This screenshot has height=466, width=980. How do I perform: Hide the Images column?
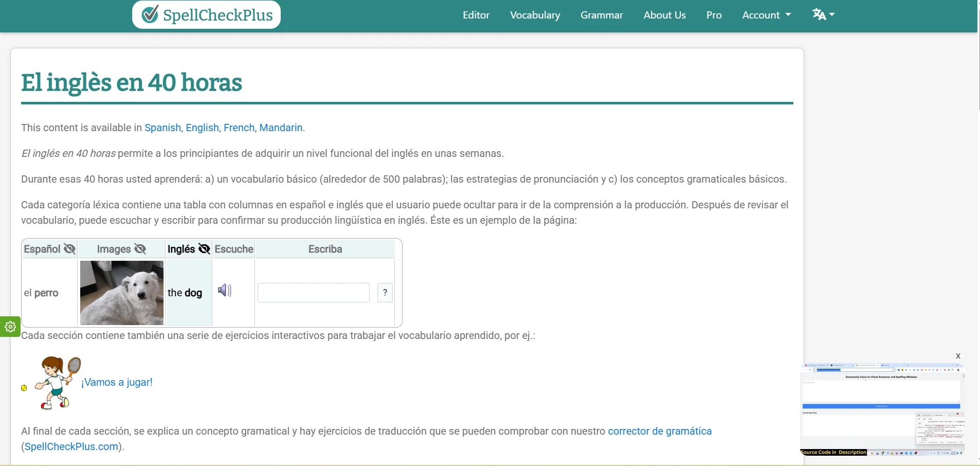click(x=140, y=249)
